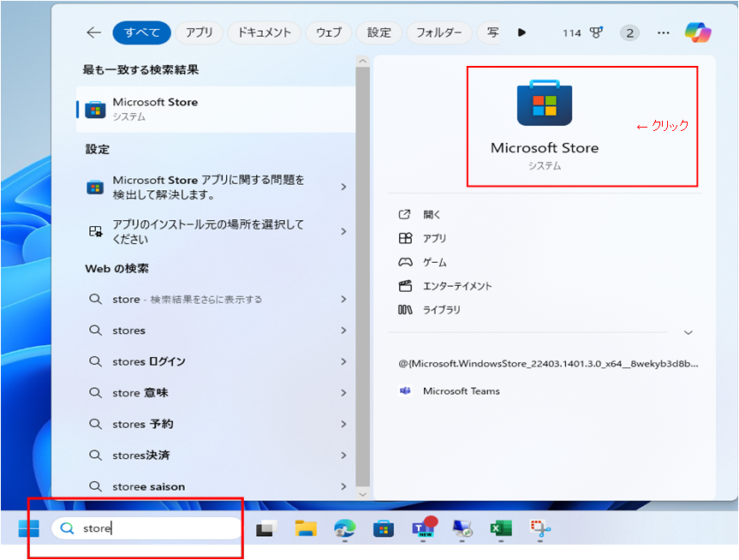Launch Excel from the taskbar

click(x=501, y=528)
